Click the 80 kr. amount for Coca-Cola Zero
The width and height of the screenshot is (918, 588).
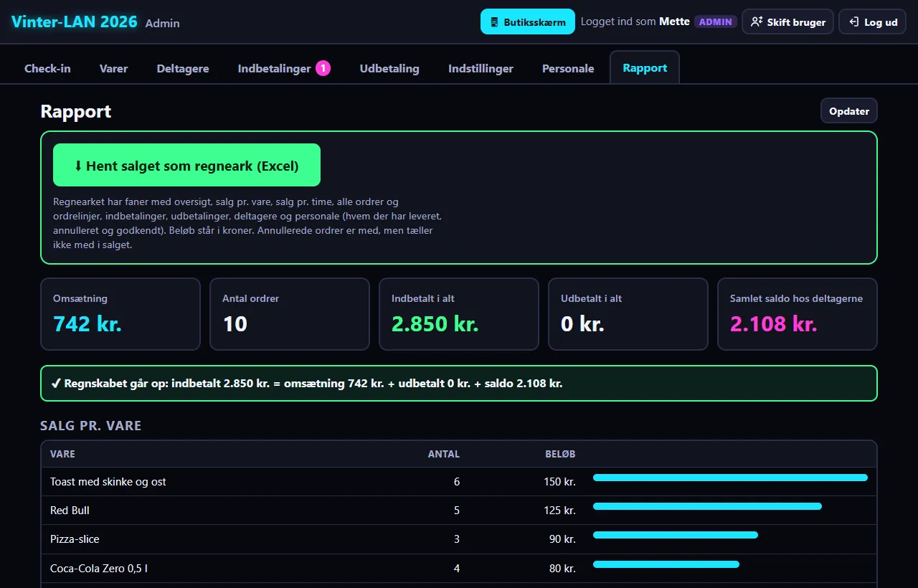[x=563, y=569]
